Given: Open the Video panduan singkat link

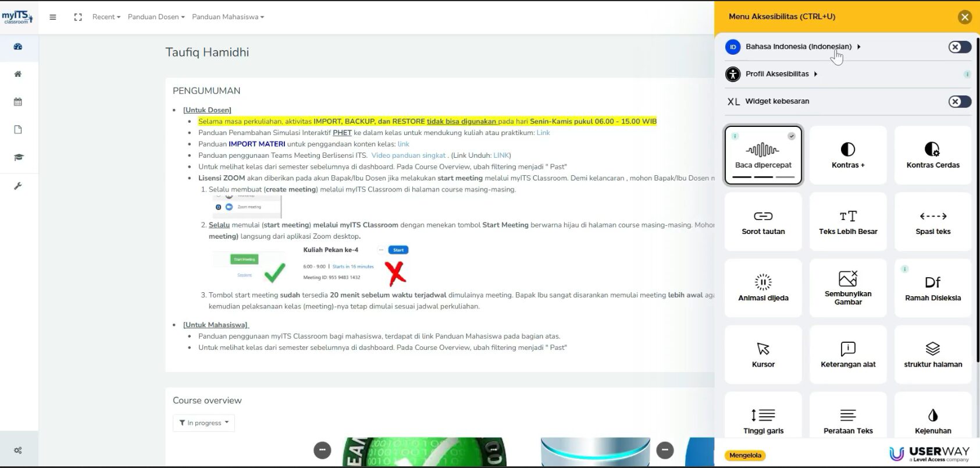Looking at the screenshot, I should 408,155.
